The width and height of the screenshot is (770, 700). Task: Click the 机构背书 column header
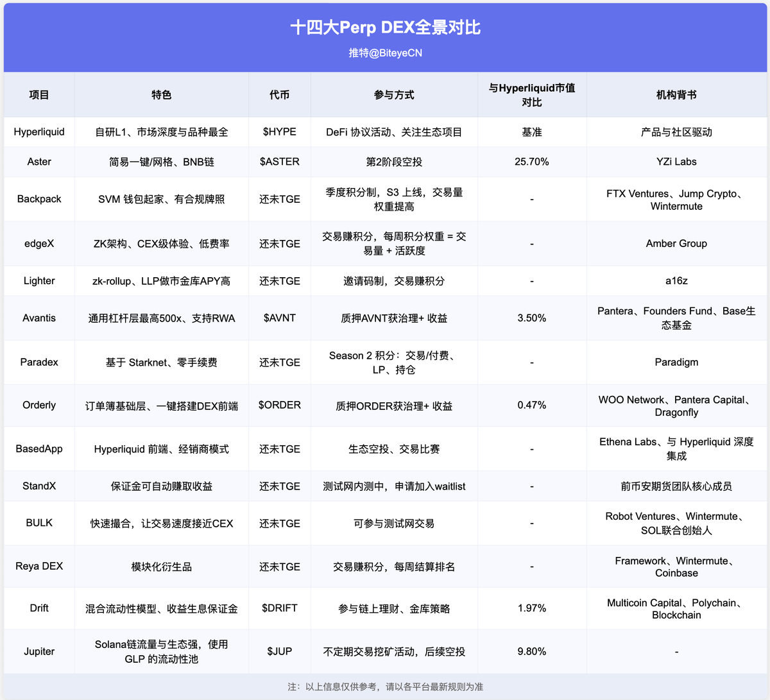676,94
